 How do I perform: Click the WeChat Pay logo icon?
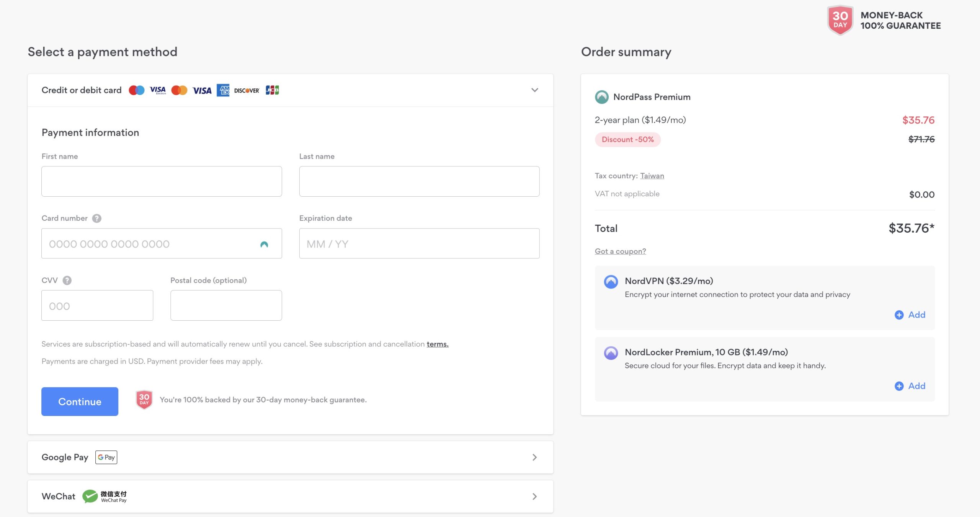tap(105, 496)
